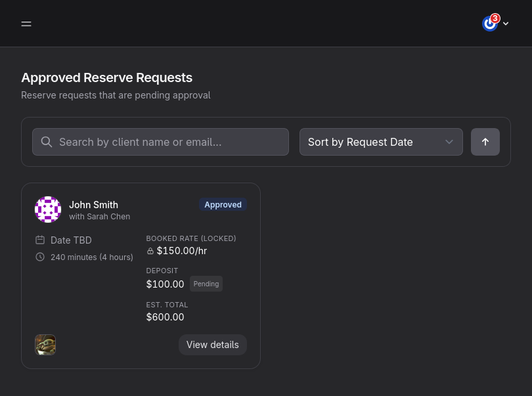Click the Pending deposit status chip
Image resolution: width=532 pixels, height=396 pixels.
[206, 284]
